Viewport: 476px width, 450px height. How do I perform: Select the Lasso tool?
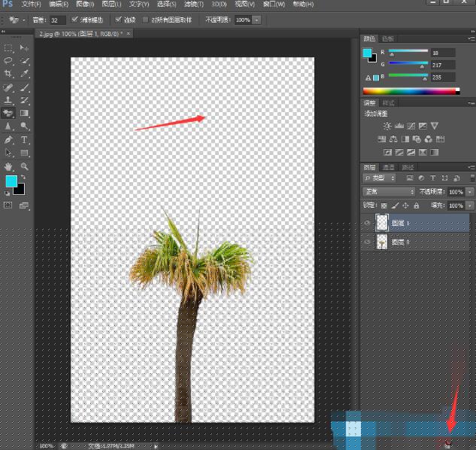[x=9, y=60]
